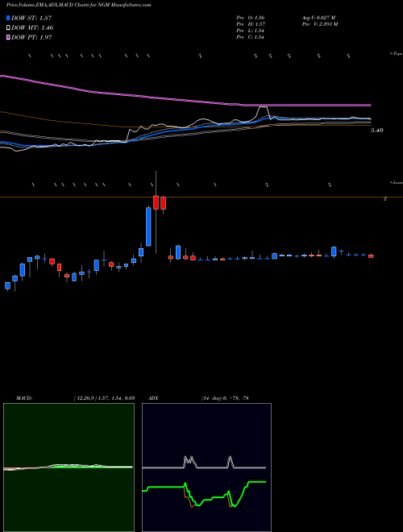Click the 'Pre L: 1.54' low value
This screenshot has height=532, width=403.
tap(251, 31)
